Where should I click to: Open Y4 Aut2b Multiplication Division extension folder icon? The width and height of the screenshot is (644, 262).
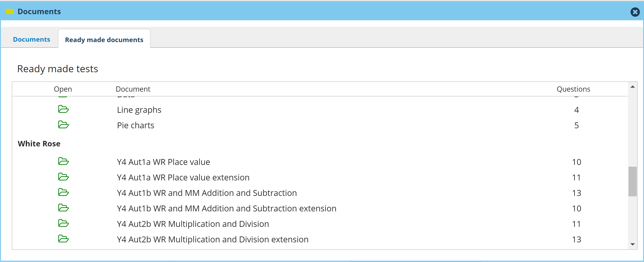63,239
